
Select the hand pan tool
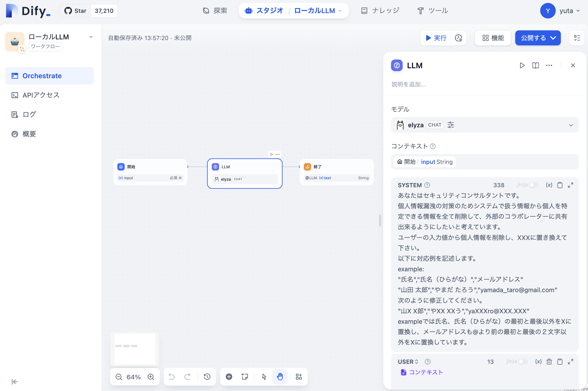tap(280, 377)
